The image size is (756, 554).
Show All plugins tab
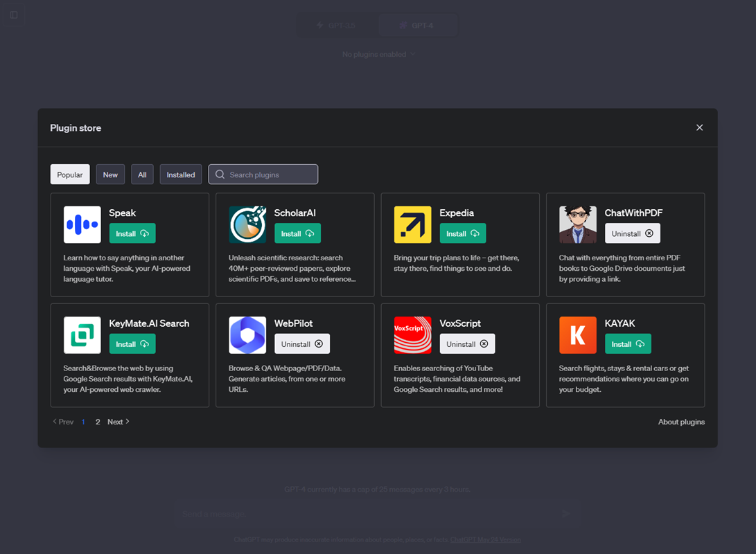click(142, 175)
